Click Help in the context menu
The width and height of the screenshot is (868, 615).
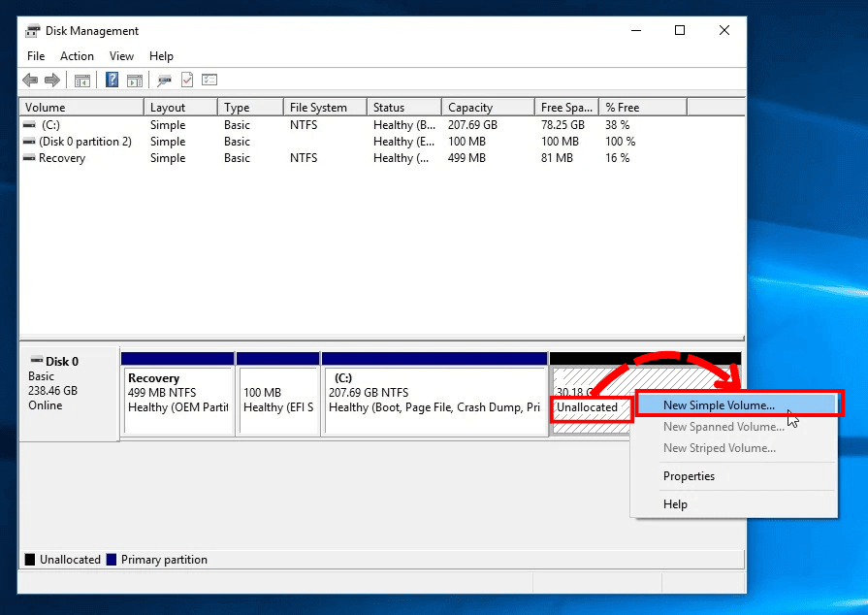(676, 503)
